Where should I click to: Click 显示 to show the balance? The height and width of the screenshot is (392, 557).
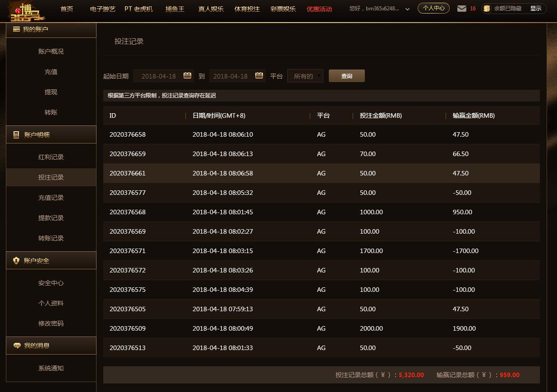pos(536,9)
